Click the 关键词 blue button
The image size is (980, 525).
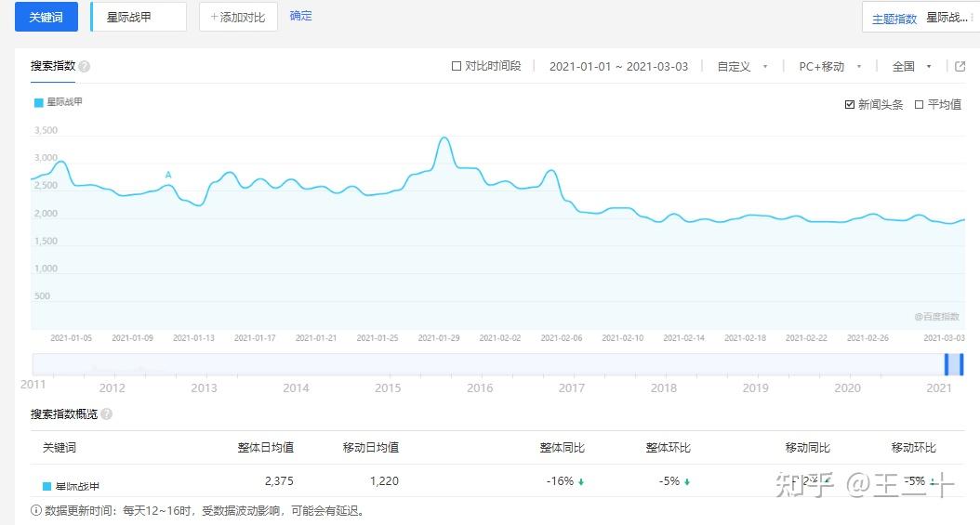pos(46,17)
